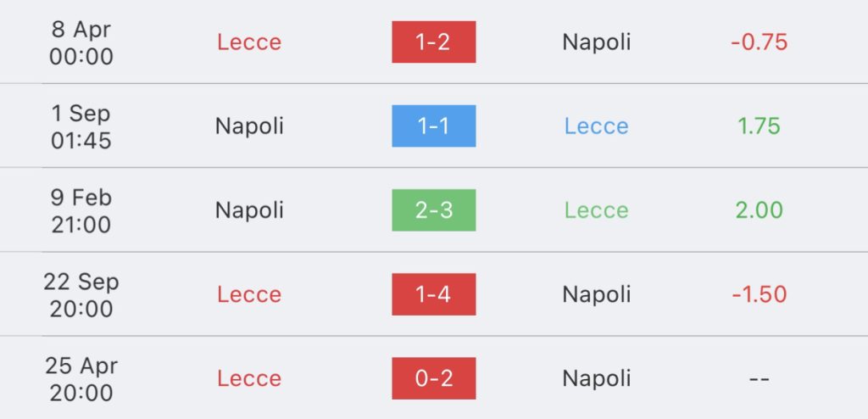Click the 2.00 handicap value
The image size is (868, 419).
(x=759, y=210)
